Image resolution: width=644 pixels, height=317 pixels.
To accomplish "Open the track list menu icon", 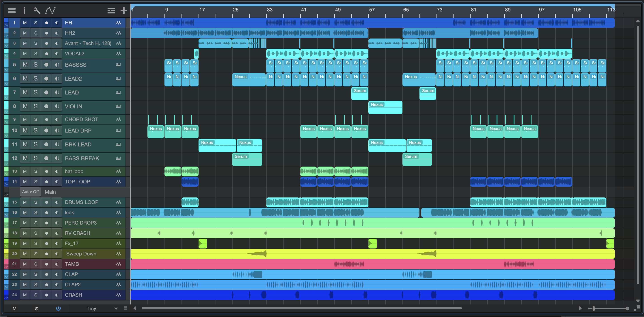I will (x=12, y=10).
